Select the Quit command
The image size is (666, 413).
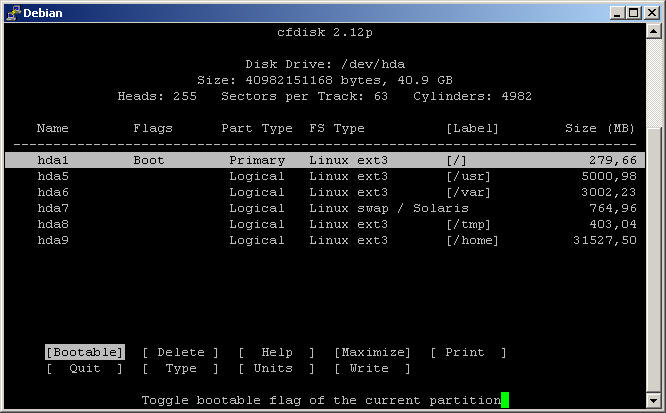[x=85, y=368]
